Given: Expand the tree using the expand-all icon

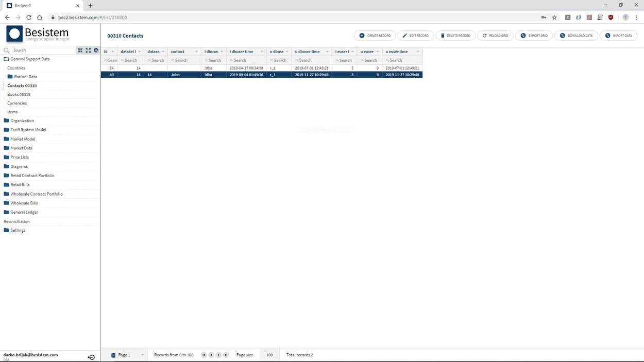Looking at the screenshot, I should (88, 50).
